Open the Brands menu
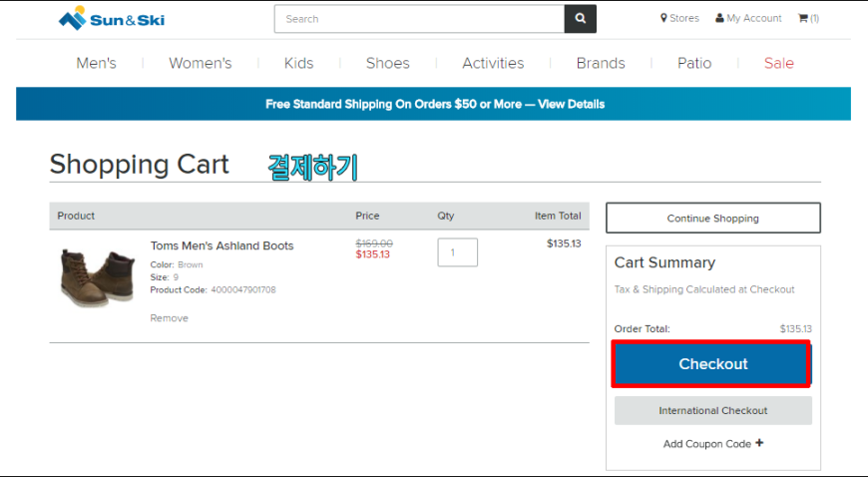 pos(601,63)
